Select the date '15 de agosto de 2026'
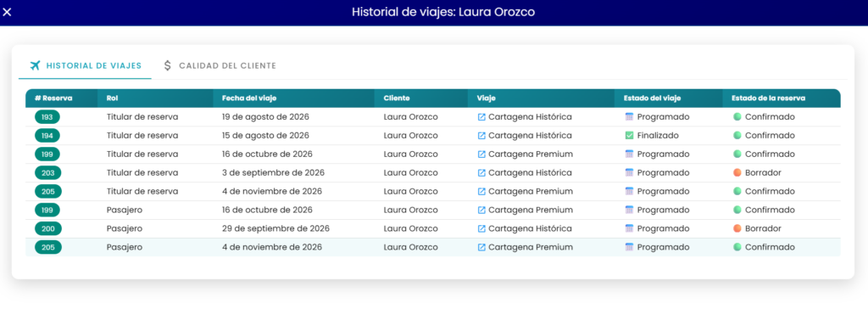This screenshot has width=868, height=309. 265,135
